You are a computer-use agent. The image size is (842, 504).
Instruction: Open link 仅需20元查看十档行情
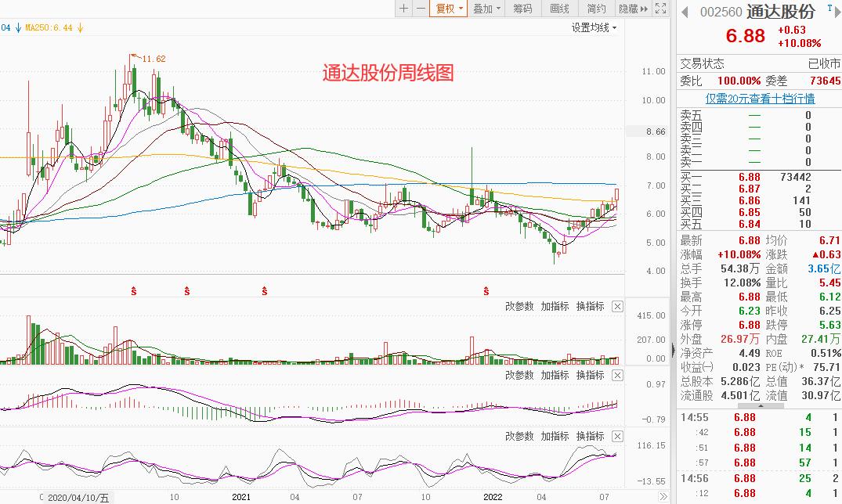pos(760,99)
